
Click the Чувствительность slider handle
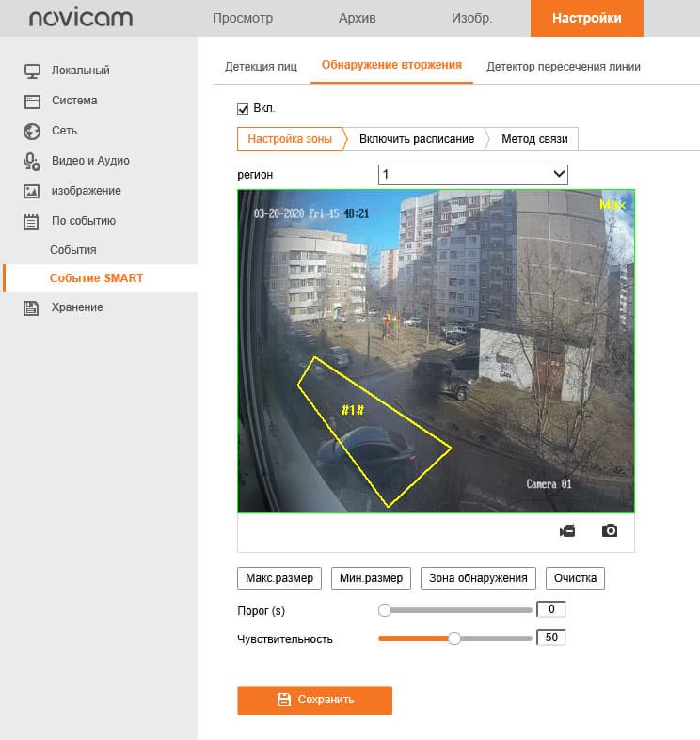tap(454, 638)
